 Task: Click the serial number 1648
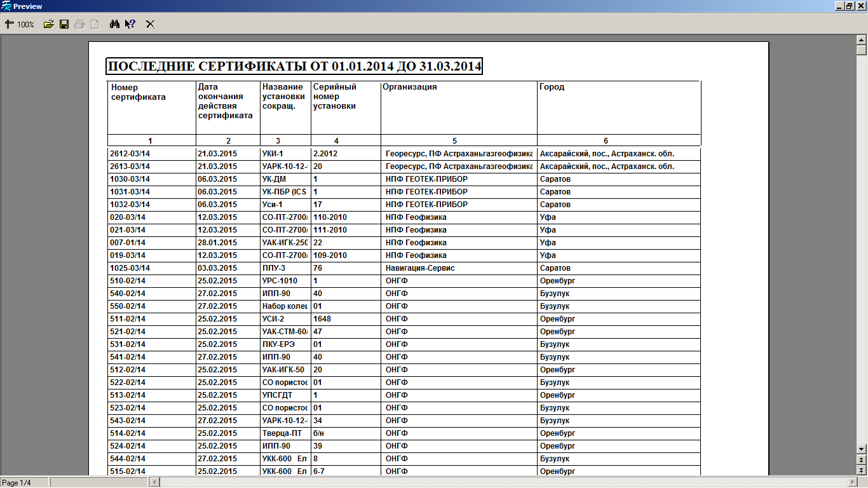(322, 319)
